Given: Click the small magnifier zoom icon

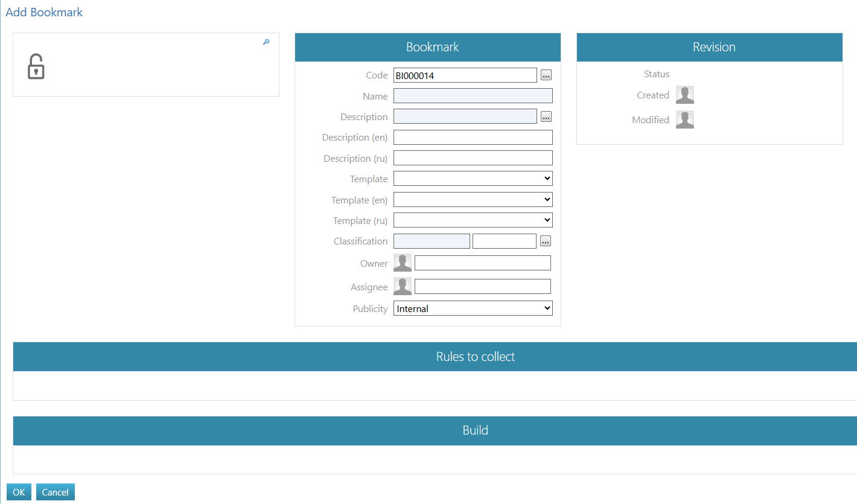Looking at the screenshot, I should 266,42.
